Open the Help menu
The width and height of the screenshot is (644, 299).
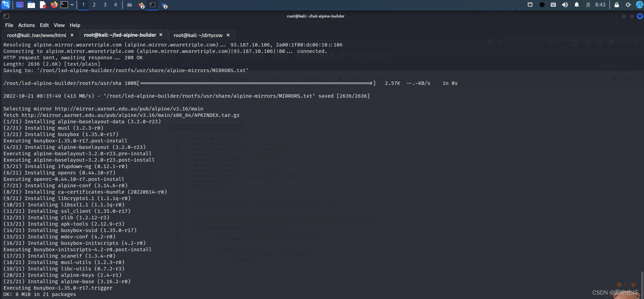pyautogui.click(x=75, y=25)
